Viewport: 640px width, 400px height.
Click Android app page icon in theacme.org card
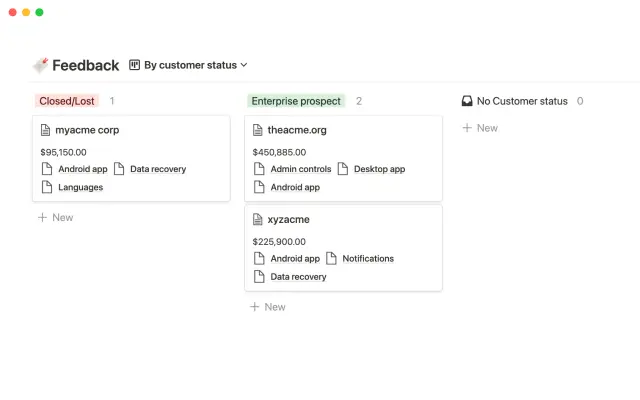pyautogui.click(x=259, y=187)
